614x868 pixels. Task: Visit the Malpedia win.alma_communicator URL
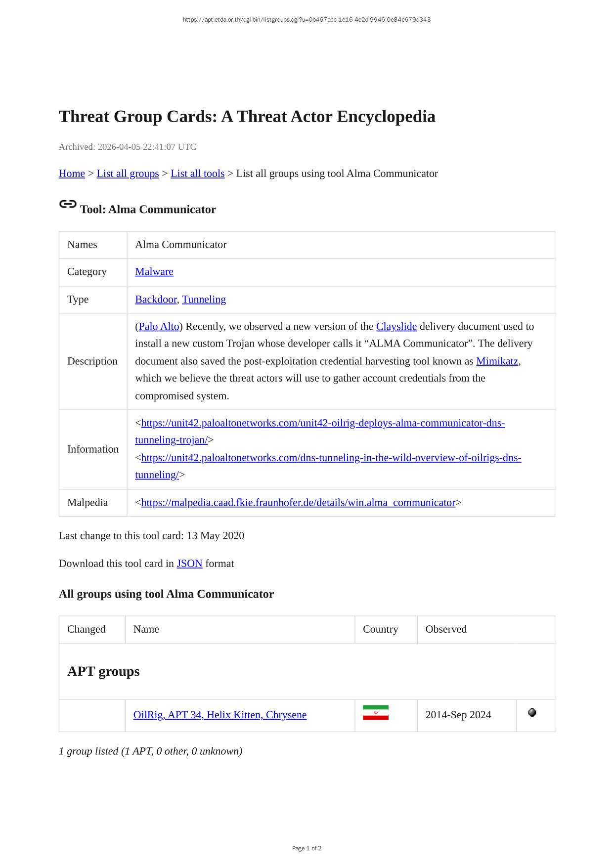pyautogui.click(x=298, y=502)
